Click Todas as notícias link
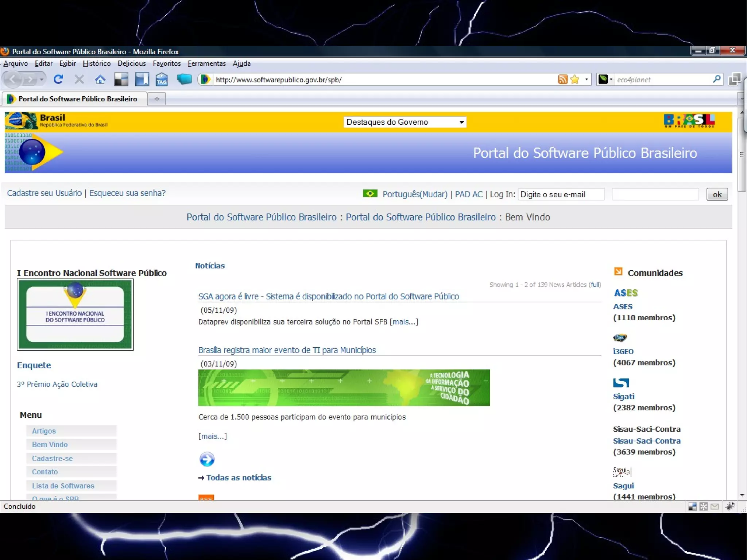 click(239, 478)
